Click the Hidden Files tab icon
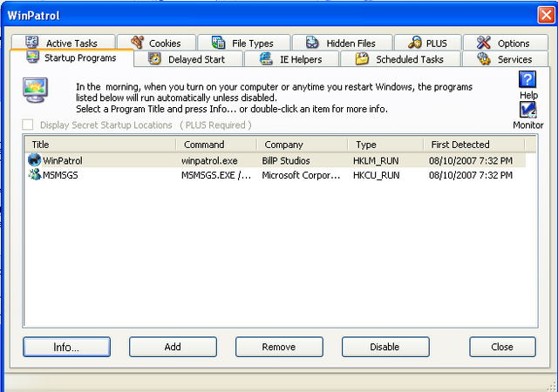This screenshot has height=392, width=558. click(312, 43)
